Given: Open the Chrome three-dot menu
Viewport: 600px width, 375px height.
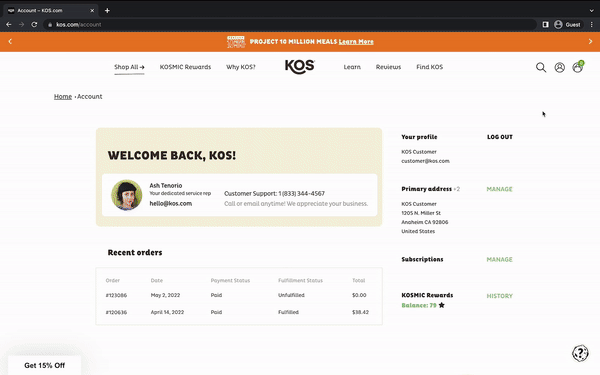Looking at the screenshot, I should coord(592,24).
